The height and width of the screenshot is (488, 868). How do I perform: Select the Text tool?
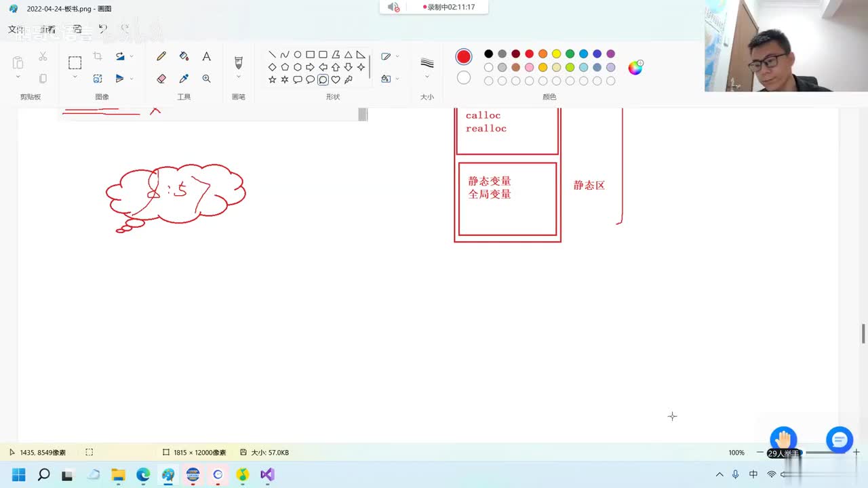(206, 57)
